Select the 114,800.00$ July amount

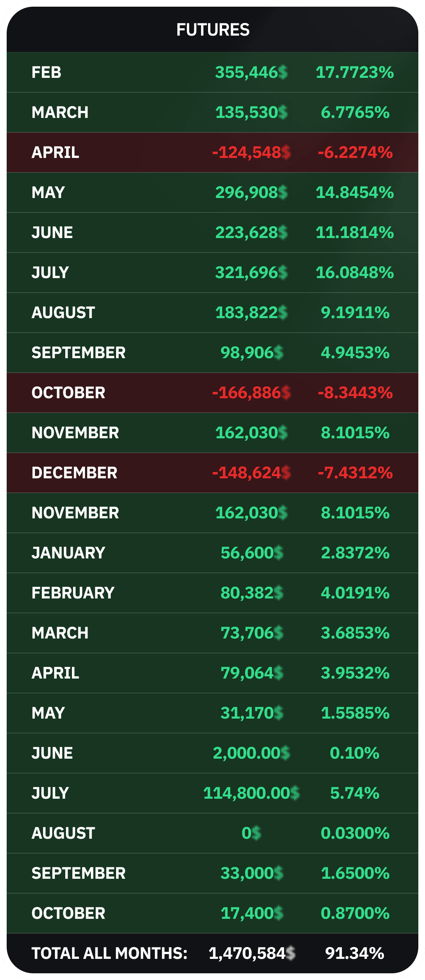click(251, 793)
